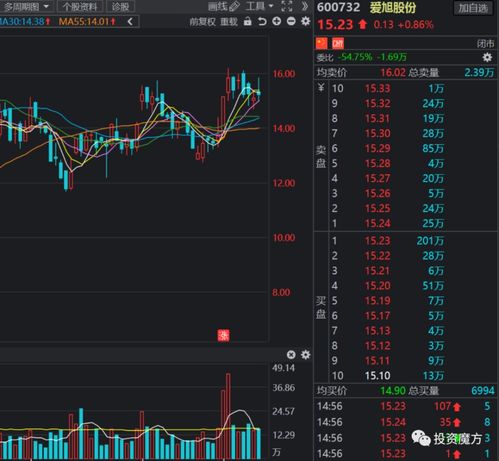Viewport: 499px width, 461px height.
Task: Zoom out chart with minus icon
Action: click(291, 21)
